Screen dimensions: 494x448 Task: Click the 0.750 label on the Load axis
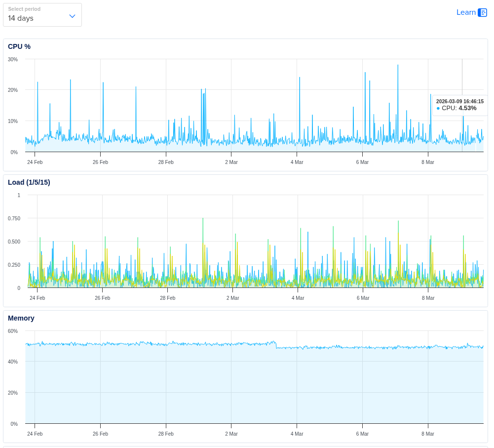pos(14,218)
